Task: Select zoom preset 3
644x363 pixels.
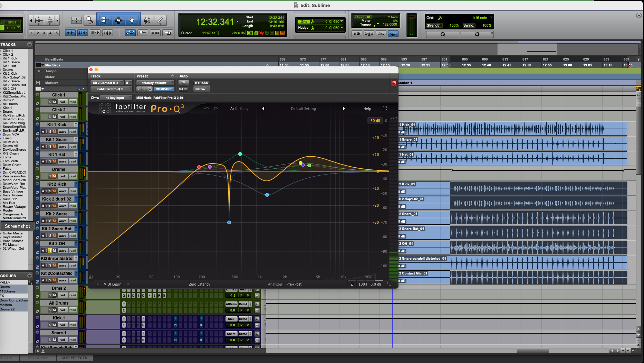Action: [44, 33]
